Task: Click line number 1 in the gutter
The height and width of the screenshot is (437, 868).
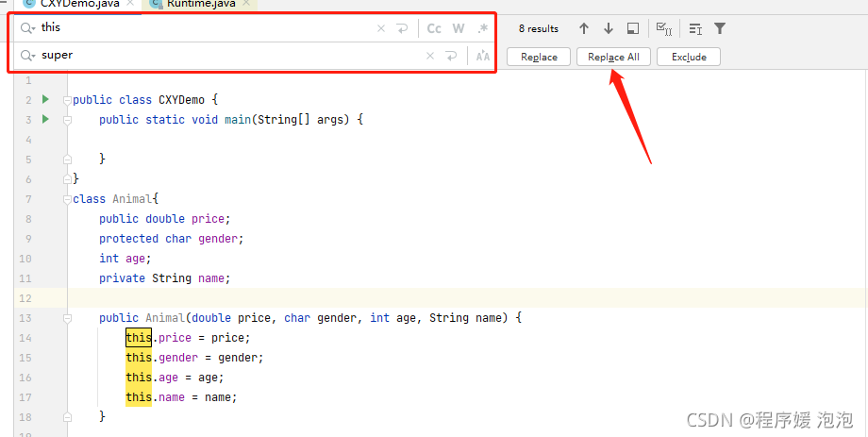Action: click(28, 81)
